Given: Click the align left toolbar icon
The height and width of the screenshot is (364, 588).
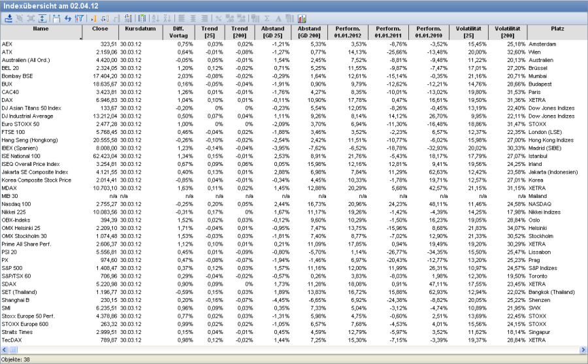Looking at the screenshot, I should click(181, 18).
